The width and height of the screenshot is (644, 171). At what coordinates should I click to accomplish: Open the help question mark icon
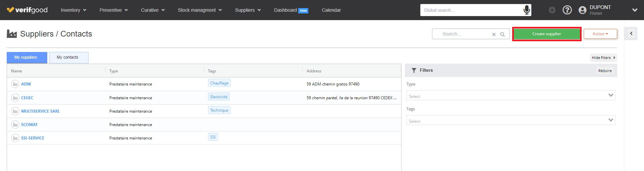click(x=567, y=10)
